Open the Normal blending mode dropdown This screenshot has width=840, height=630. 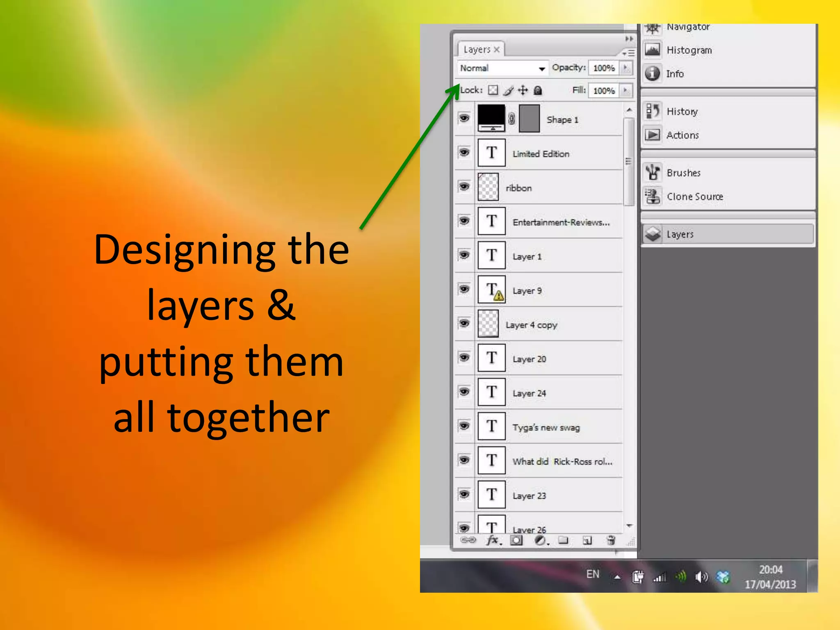click(502, 68)
